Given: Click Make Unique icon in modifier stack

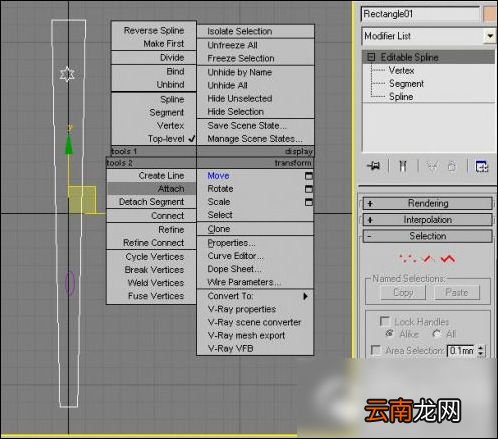Looking at the screenshot, I should point(432,166).
